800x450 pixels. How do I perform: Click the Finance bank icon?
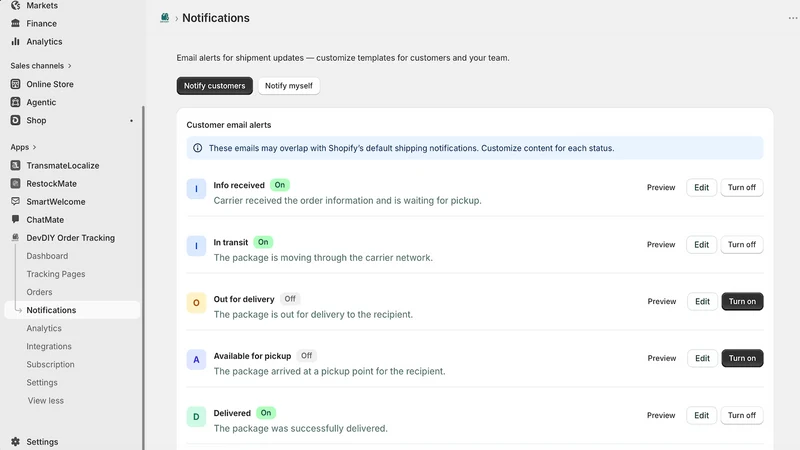click(x=15, y=23)
